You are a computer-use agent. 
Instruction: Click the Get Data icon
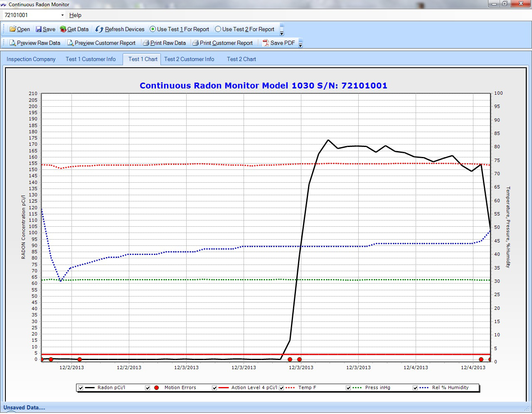(63, 29)
